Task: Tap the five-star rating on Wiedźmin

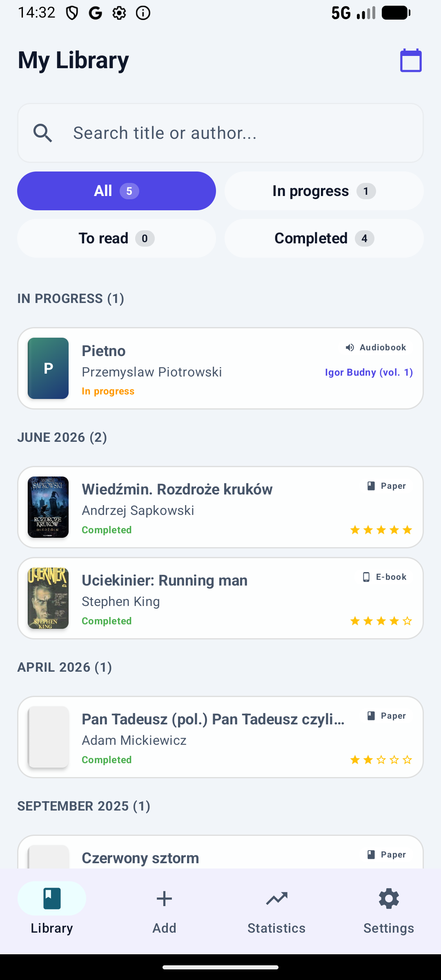Action: tap(381, 530)
